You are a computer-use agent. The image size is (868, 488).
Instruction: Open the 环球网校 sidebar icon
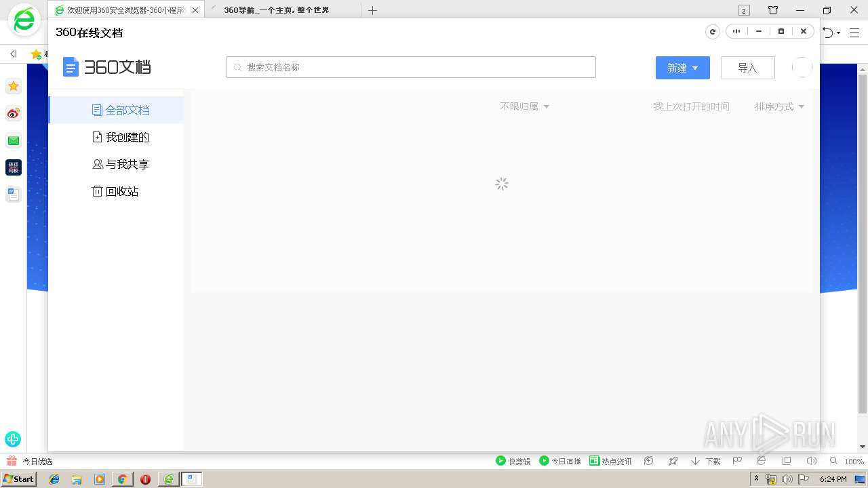(x=13, y=167)
